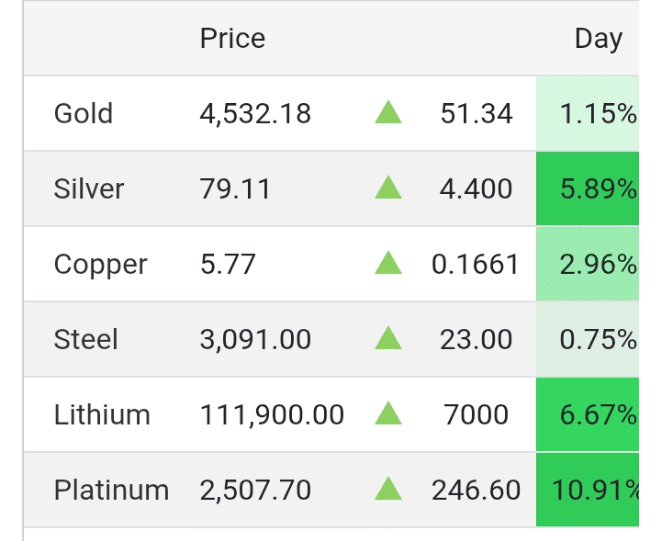Click Copper's 0.1661 change value
This screenshot has width=661, height=541.
[475, 265]
